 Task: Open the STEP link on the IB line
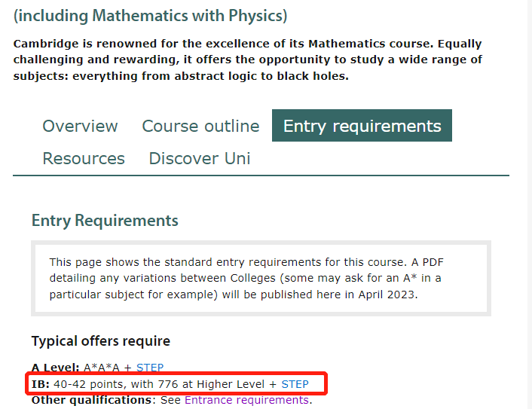coord(295,384)
